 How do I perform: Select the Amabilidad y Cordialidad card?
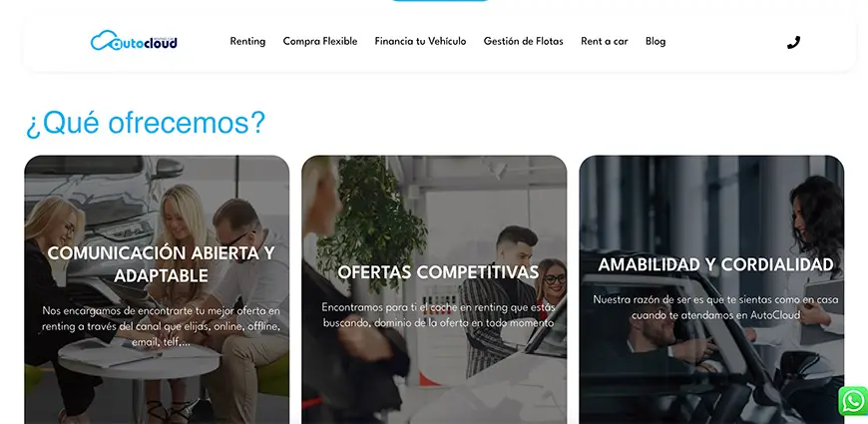[x=711, y=289]
